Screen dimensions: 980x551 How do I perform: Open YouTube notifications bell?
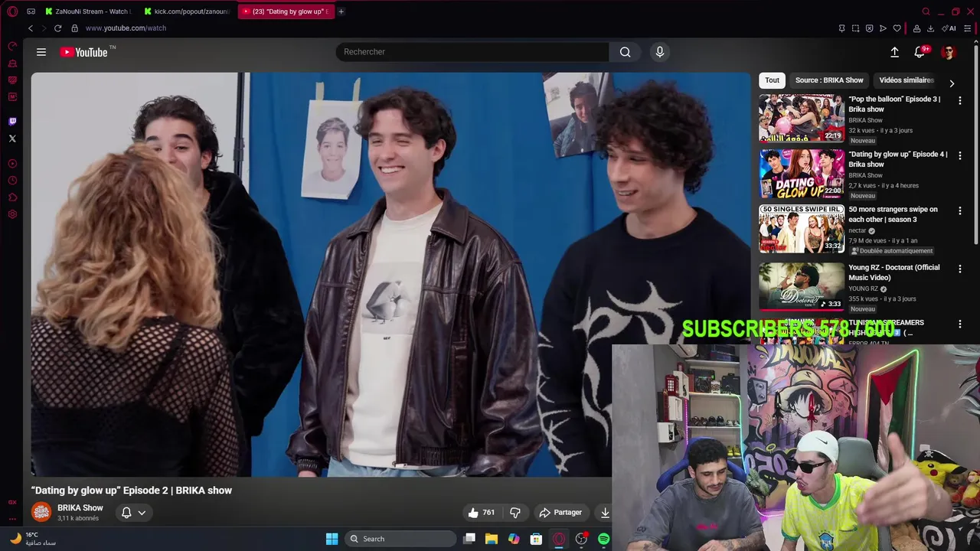point(920,52)
